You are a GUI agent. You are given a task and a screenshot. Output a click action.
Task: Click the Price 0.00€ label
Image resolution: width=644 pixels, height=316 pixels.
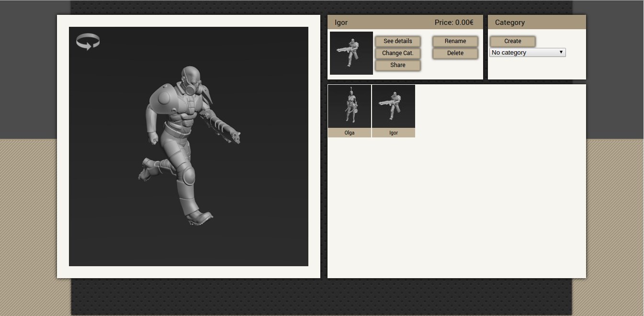[453, 22]
